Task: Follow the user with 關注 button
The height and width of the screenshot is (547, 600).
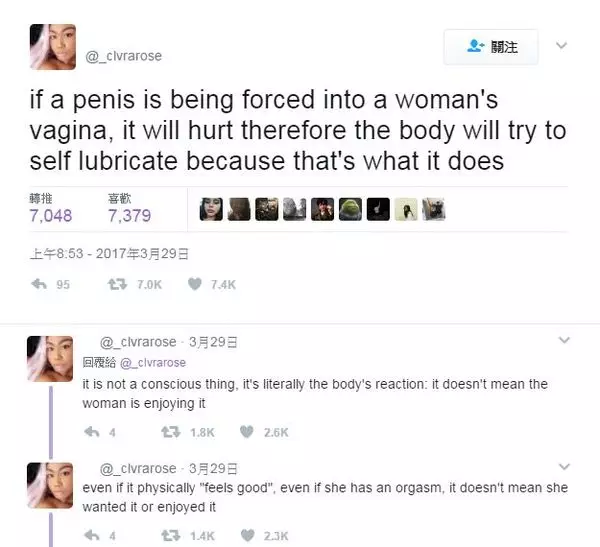Action: (x=491, y=47)
